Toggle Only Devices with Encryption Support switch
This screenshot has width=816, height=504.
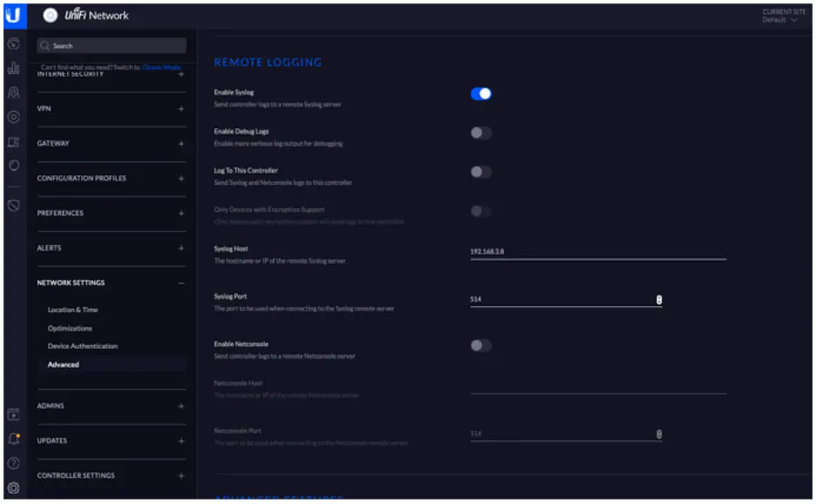click(481, 211)
